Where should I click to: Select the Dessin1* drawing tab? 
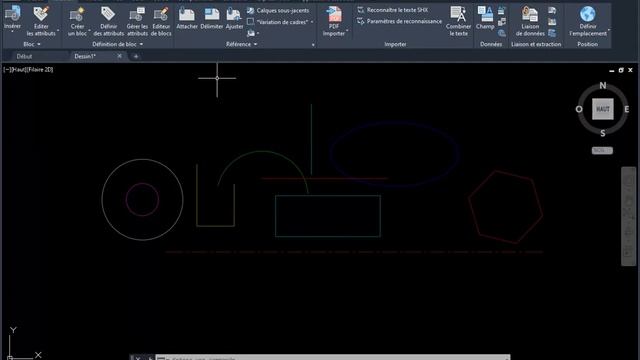(x=85, y=56)
